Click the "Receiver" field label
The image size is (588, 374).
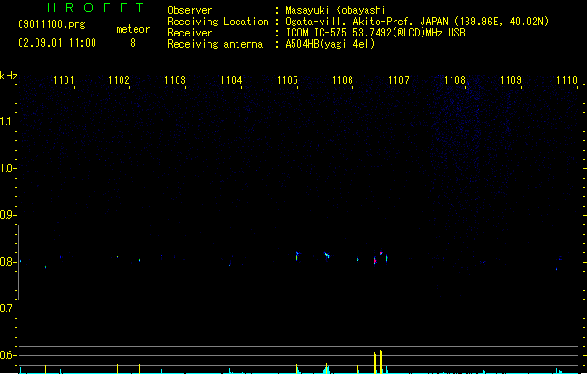(190, 33)
